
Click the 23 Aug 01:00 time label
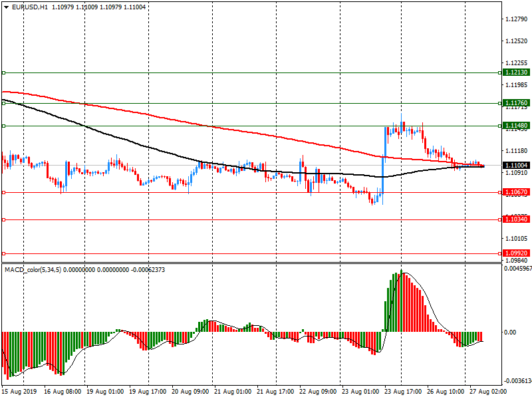[360, 392]
